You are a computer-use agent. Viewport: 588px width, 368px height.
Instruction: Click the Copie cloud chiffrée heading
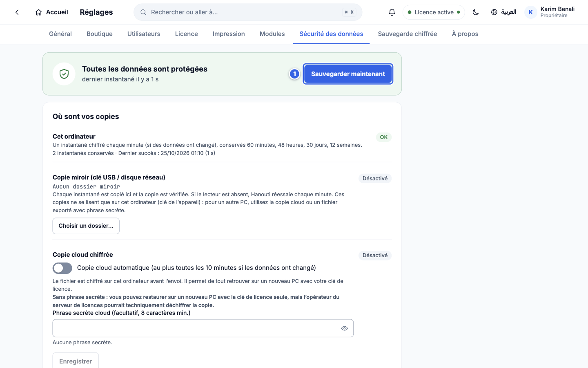tap(83, 255)
